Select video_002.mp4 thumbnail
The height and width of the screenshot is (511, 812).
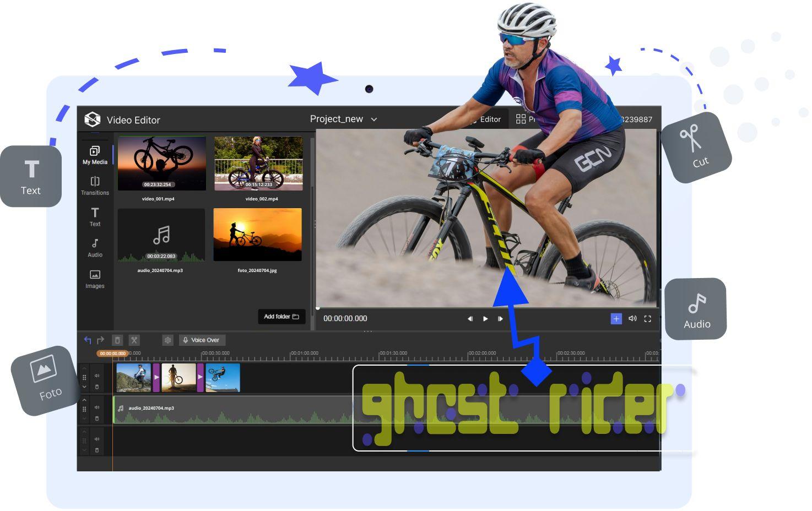coord(258,164)
